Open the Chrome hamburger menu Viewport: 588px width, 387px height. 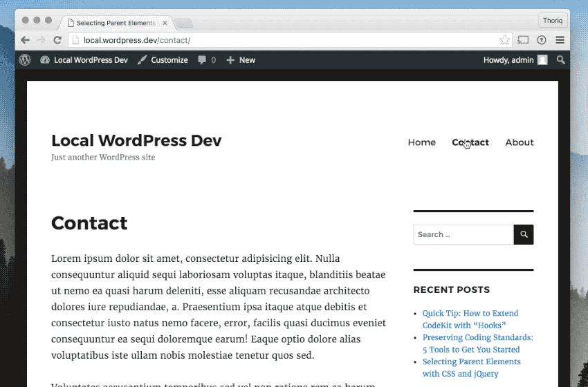click(560, 40)
